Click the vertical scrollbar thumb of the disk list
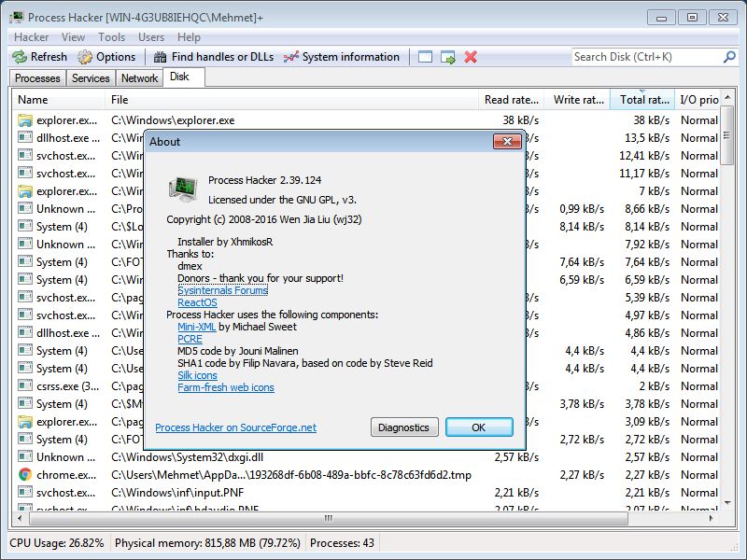The image size is (747, 560). (x=727, y=135)
